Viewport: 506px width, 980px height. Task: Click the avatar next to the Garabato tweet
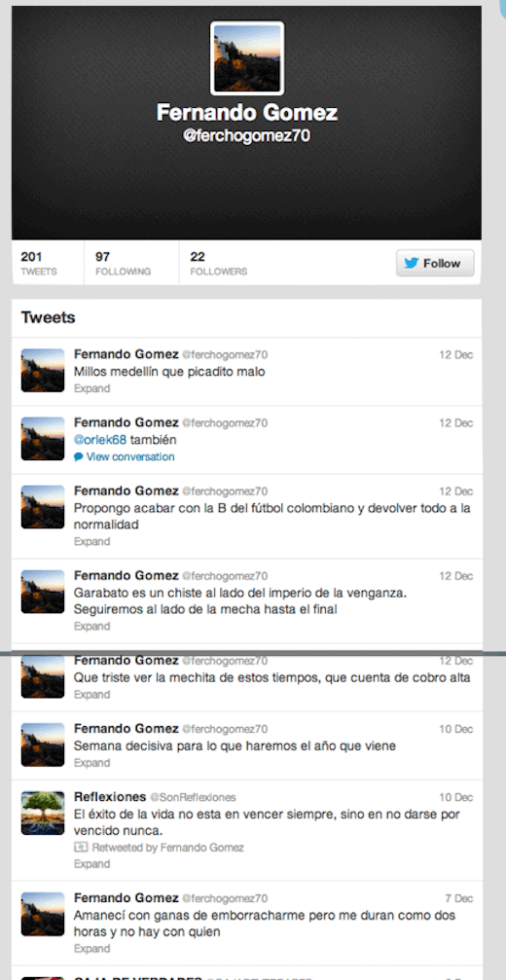(x=43, y=592)
